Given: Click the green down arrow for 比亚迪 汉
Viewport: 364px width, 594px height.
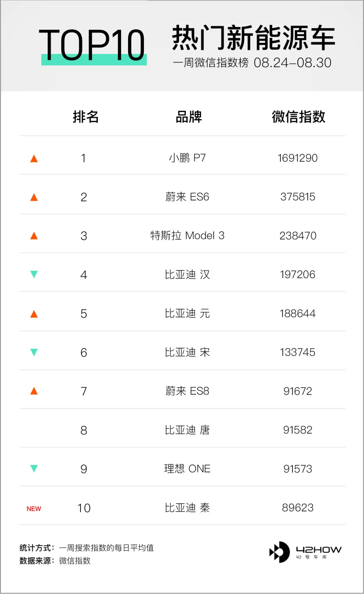Looking at the screenshot, I should coord(34,274).
